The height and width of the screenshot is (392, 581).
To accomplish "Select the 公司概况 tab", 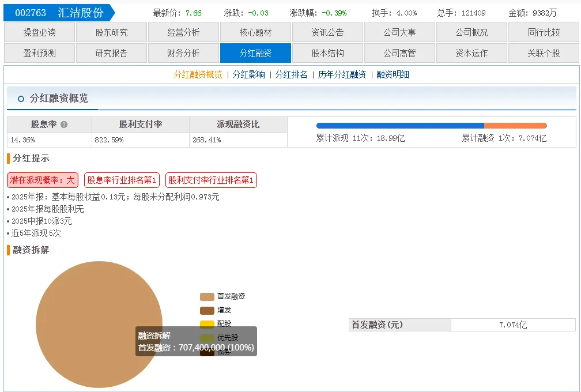I will tap(471, 32).
